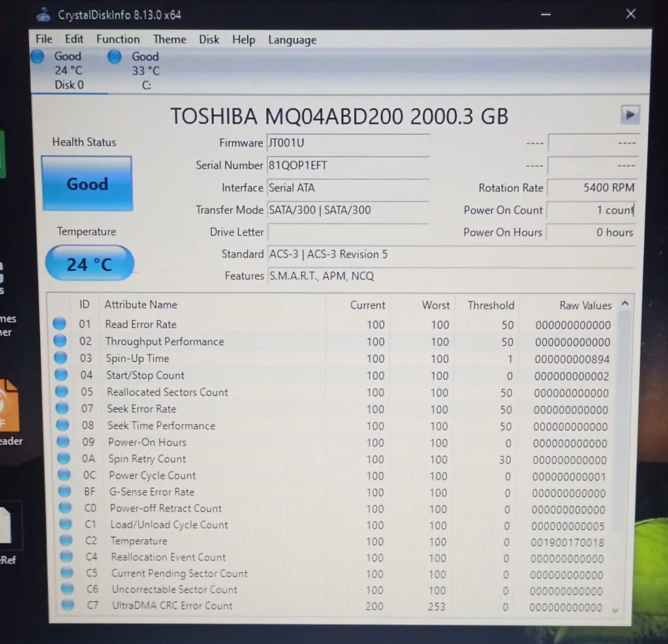Image resolution: width=668 pixels, height=644 pixels.
Task: Click the Current column header
Action: pyautogui.click(x=368, y=305)
